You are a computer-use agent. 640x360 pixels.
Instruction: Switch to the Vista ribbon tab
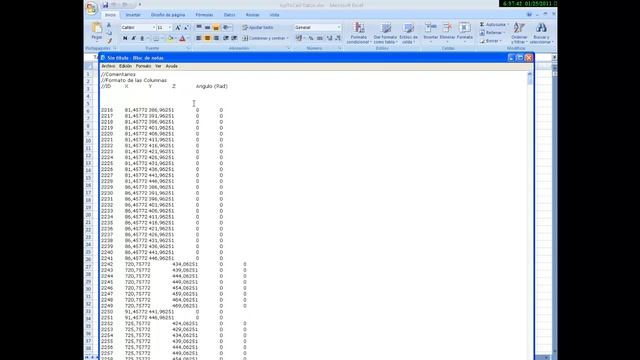pos(274,15)
